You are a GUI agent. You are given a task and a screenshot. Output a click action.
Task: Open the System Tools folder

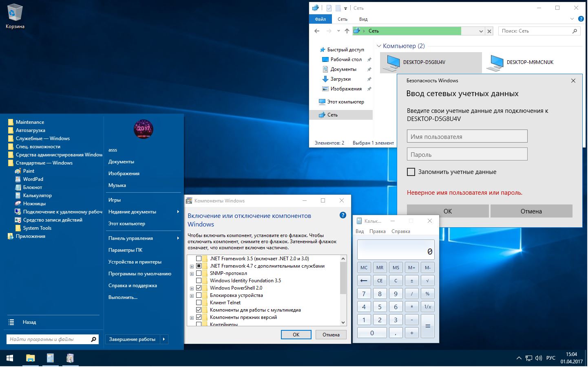pos(37,228)
